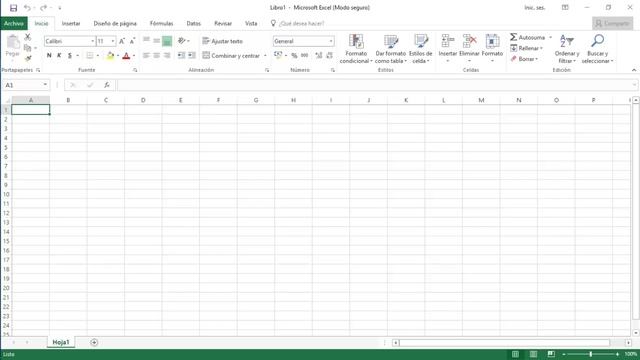Open Estilos de celda gallery
The image size is (640, 360).
[420, 49]
